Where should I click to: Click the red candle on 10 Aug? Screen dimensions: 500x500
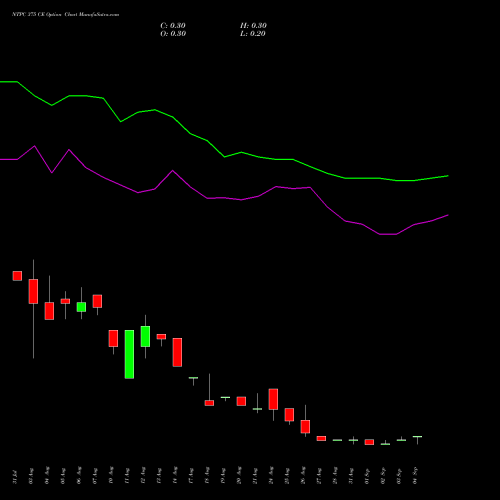point(113,338)
